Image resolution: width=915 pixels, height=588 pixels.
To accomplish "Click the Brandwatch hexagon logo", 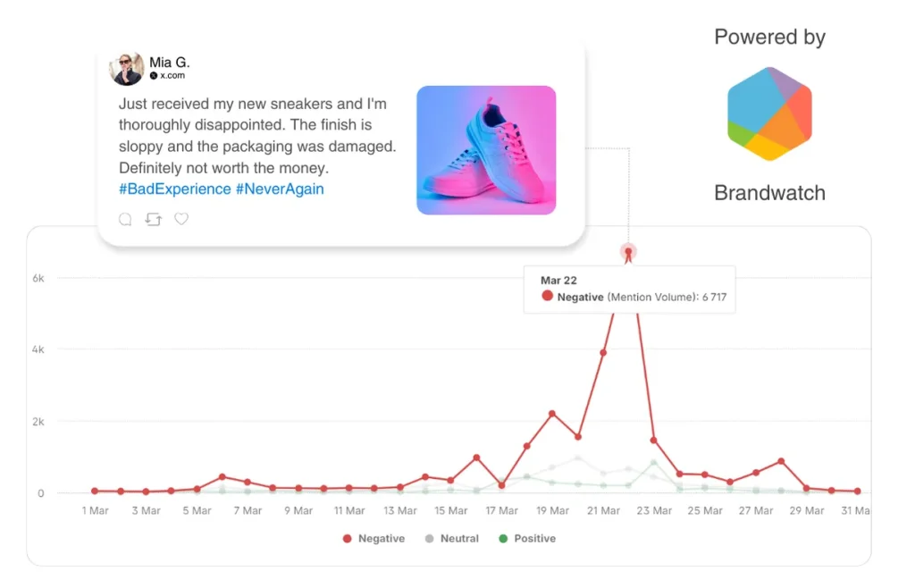I will pyautogui.click(x=769, y=113).
